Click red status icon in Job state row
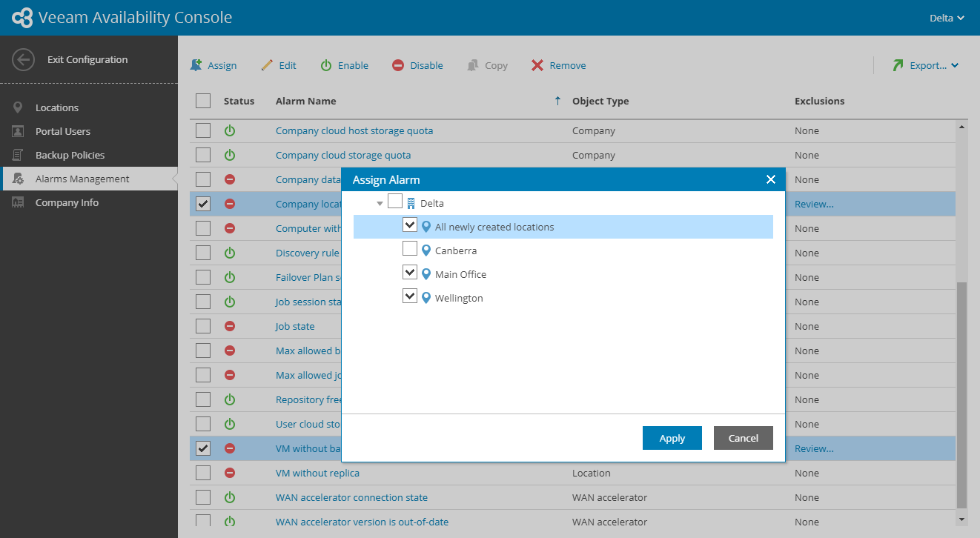The image size is (980, 538). (230, 326)
